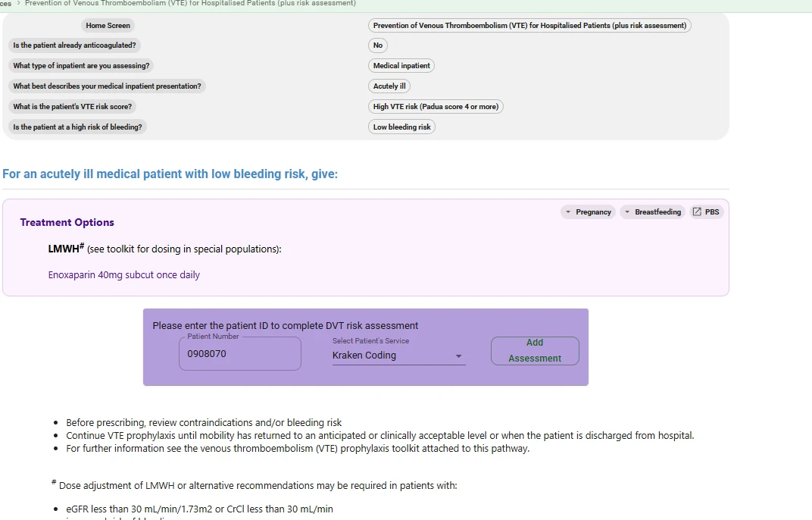Click the LMWH dosing text line
The width and height of the screenshot is (812, 520).
click(x=164, y=249)
